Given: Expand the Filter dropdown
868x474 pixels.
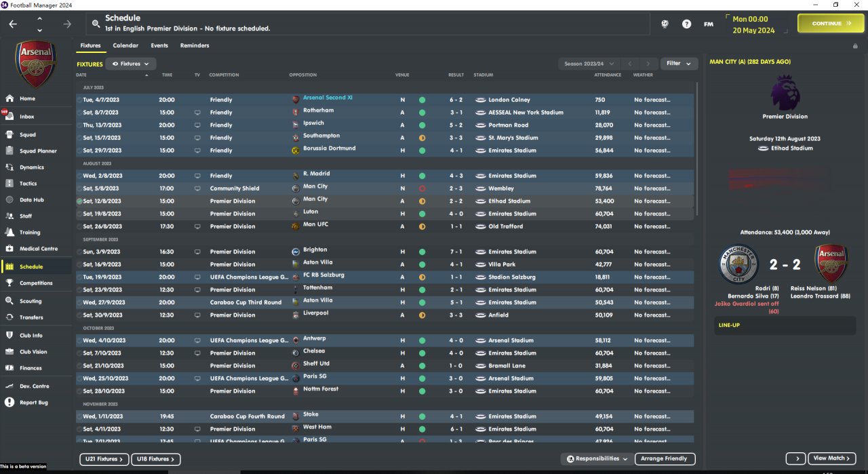Looking at the screenshot, I should [679, 64].
